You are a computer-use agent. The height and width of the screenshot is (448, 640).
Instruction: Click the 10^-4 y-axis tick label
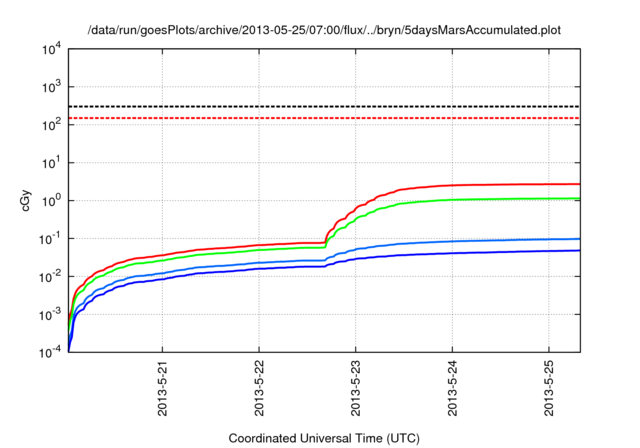51,352
